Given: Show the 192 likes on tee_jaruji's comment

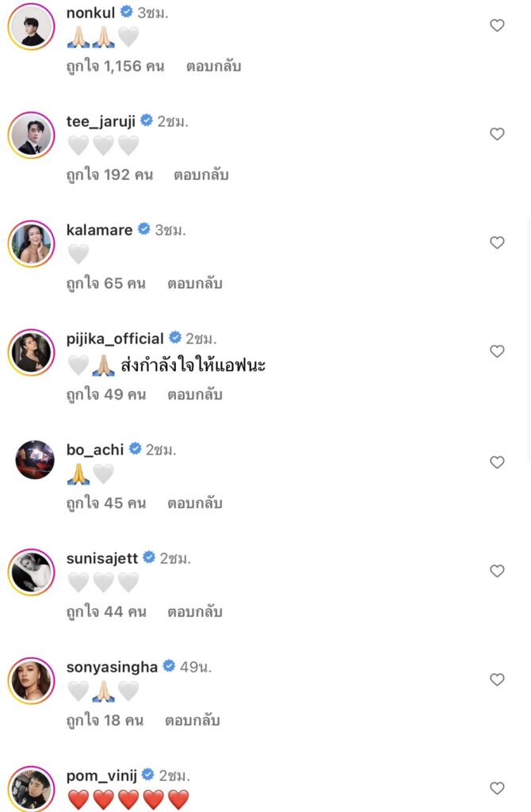Looking at the screenshot, I should coord(109,175).
